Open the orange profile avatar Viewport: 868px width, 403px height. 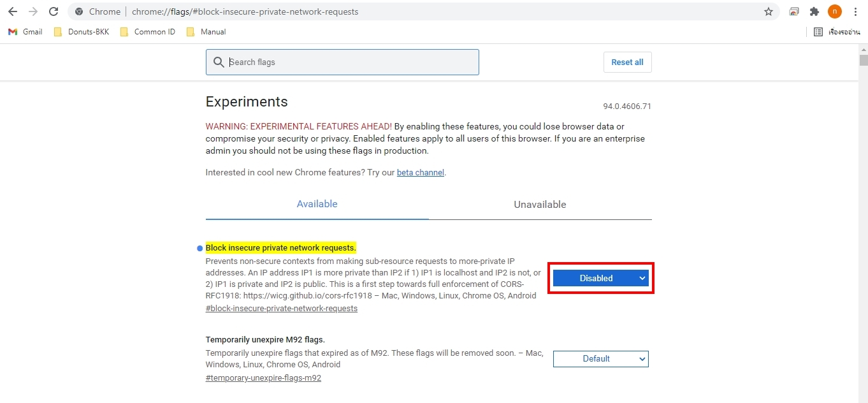[834, 11]
